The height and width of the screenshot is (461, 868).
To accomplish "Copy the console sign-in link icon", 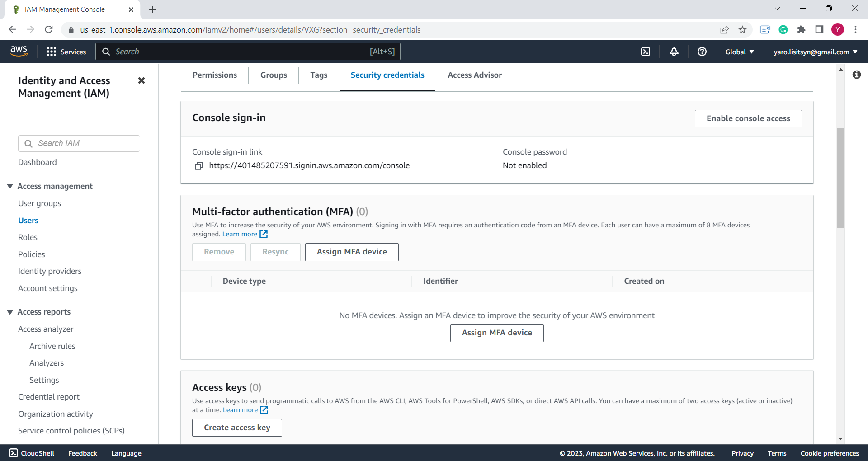I will pos(198,166).
